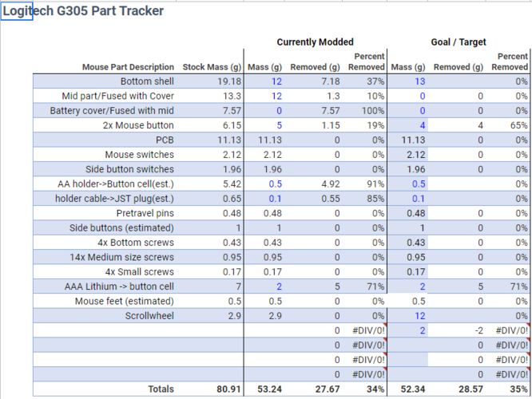Select the 'Totals' row label
The image size is (532, 399).
[161, 389]
